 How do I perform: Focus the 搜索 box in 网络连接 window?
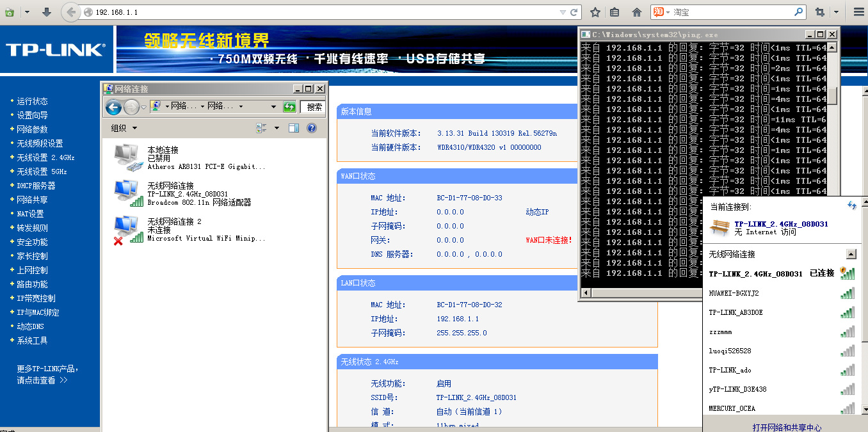(x=313, y=107)
